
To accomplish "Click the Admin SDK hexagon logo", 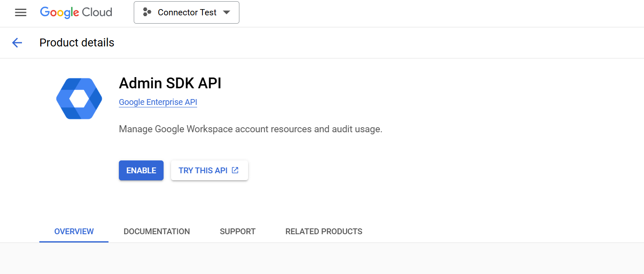I will point(79,99).
